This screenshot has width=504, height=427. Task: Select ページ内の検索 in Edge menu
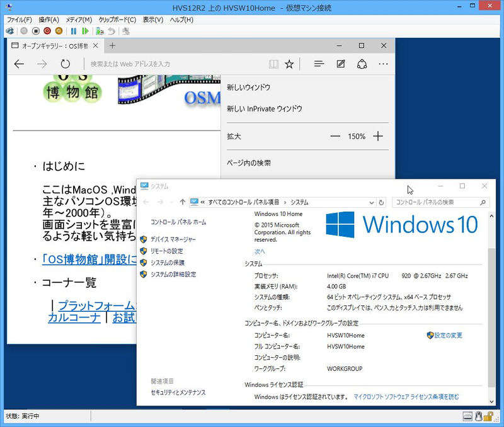[249, 163]
